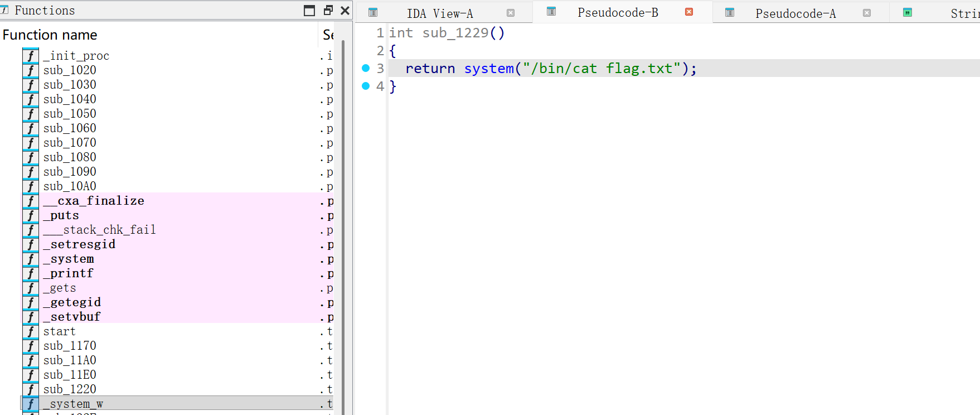The height and width of the screenshot is (415, 980).
Task: Select the _puts function row
Action: 177,215
